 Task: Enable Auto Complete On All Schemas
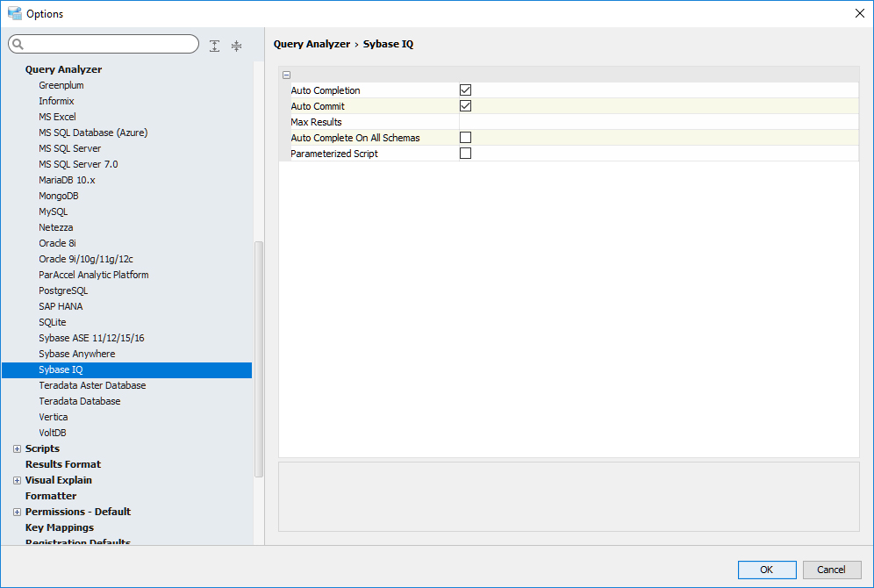[x=466, y=138]
